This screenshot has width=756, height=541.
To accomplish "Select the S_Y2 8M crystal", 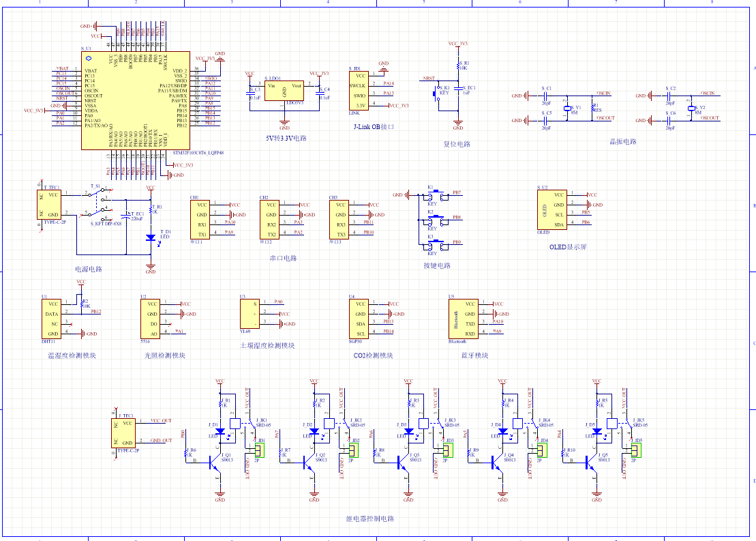I will (691, 108).
